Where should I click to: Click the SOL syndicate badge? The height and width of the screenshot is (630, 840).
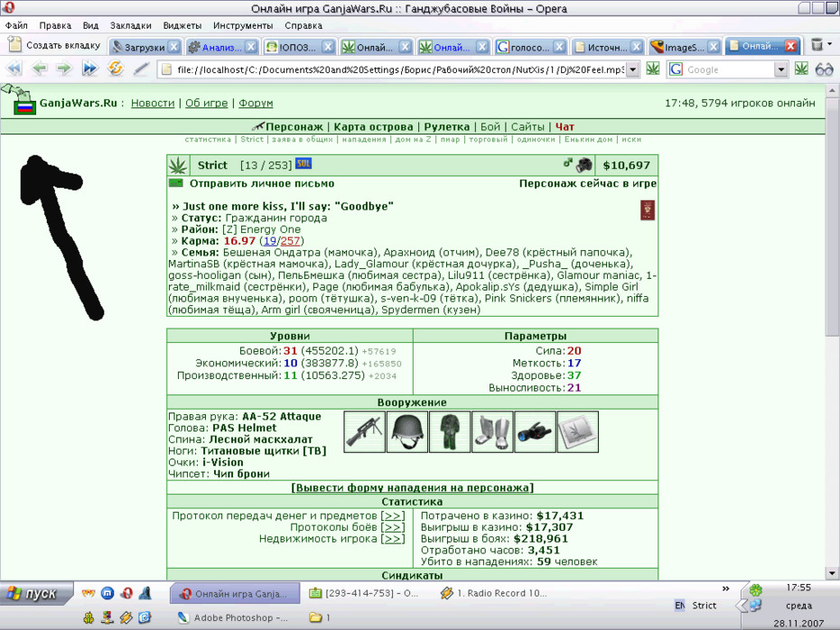pos(303,163)
